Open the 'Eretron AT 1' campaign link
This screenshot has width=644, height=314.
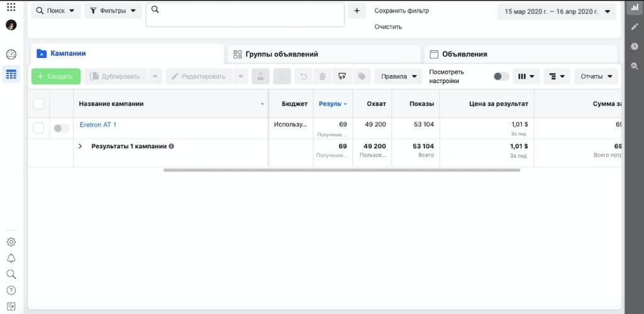[x=98, y=125]
